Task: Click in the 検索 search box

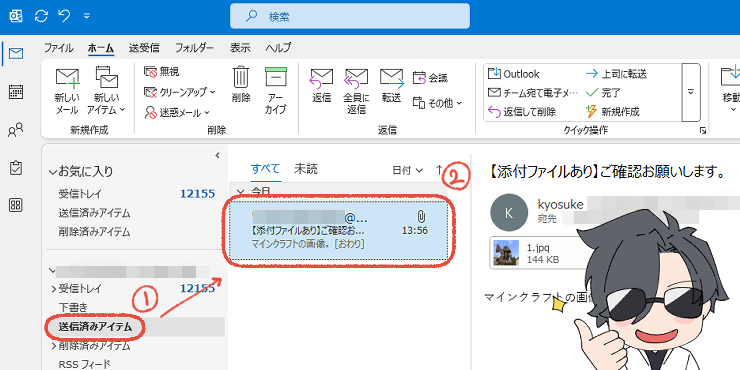Action: tap(350, 17)
